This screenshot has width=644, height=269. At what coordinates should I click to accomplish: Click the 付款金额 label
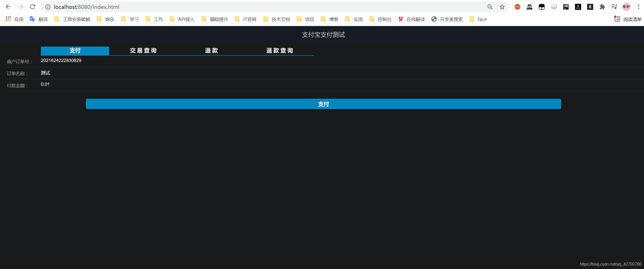pos(17,86)
